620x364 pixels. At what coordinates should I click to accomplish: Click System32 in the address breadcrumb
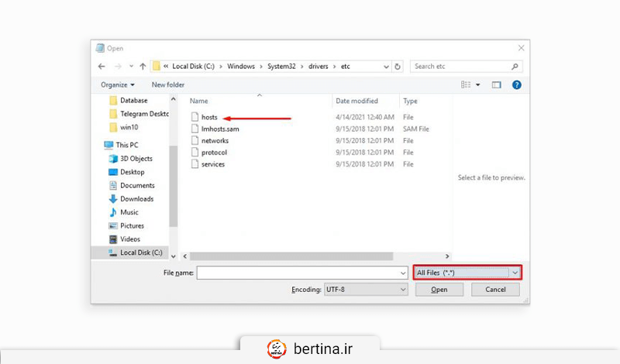(281, 67)
